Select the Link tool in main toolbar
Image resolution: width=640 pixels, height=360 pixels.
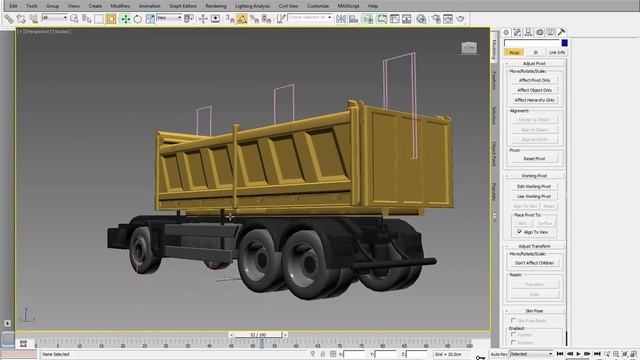click(9, 19)
